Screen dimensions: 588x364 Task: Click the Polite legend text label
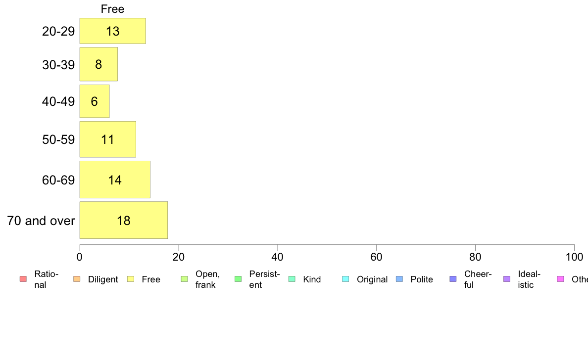point(422,279)
